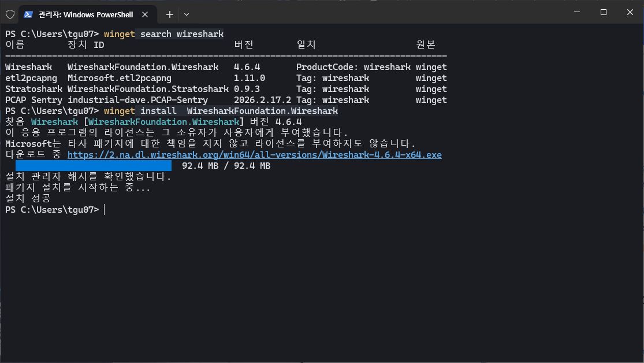Click the WiresharkFoundation.Stratoshark package ID
The width and height of the screenshot is (644, 363).
(x=148, y=89)
